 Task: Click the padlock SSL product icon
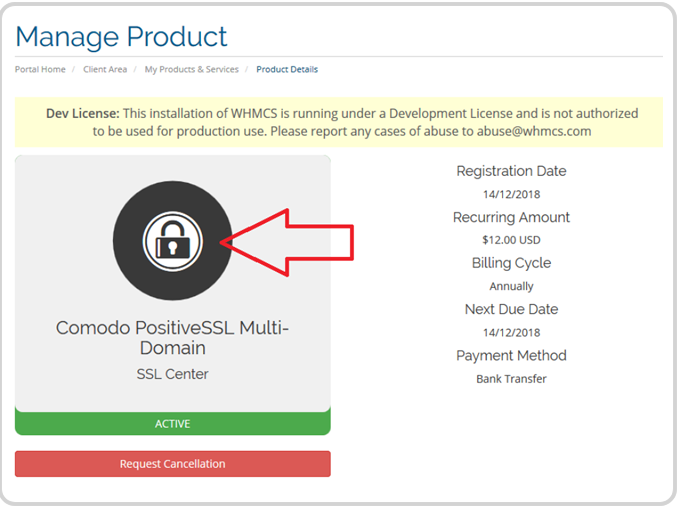click(173, 241)
